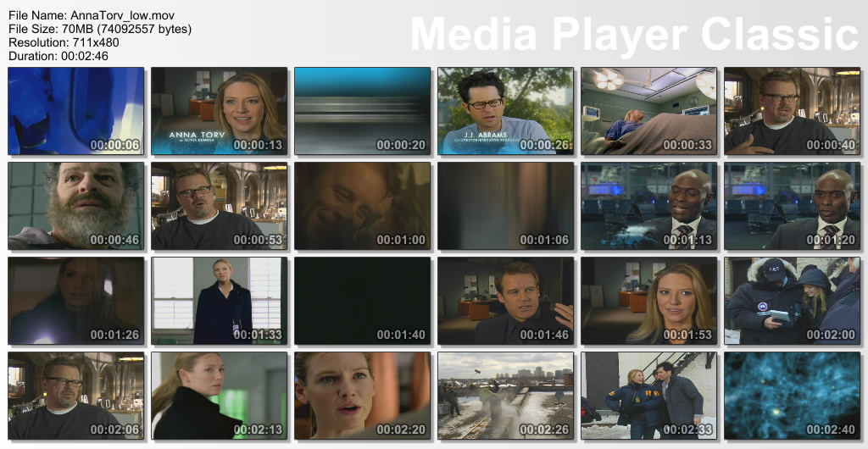Screen dimensions: 868x449
Task: Select the hospital room thumbnail at 00:00:33
Action: 648,111
